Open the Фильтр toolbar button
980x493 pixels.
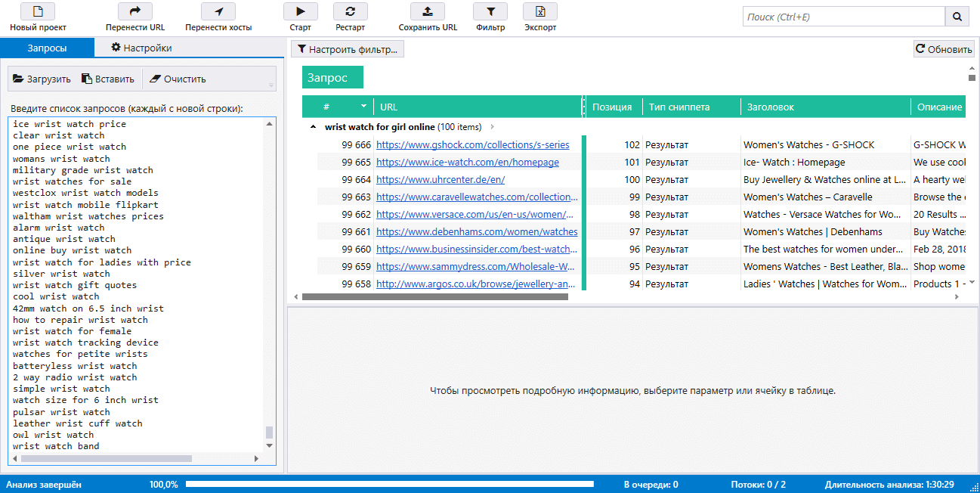tap(490, 18)
